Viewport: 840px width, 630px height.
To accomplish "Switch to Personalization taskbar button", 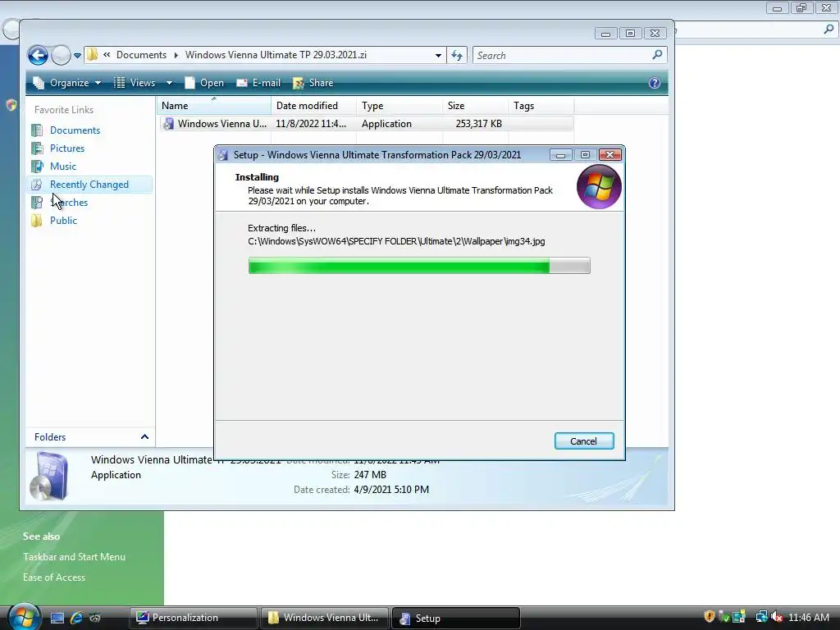I will tap(194, 618).
